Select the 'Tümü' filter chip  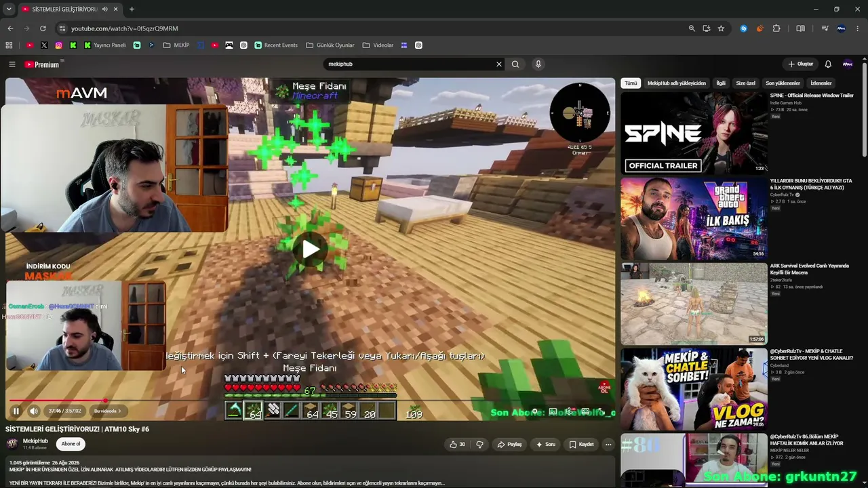click(631, 83)
